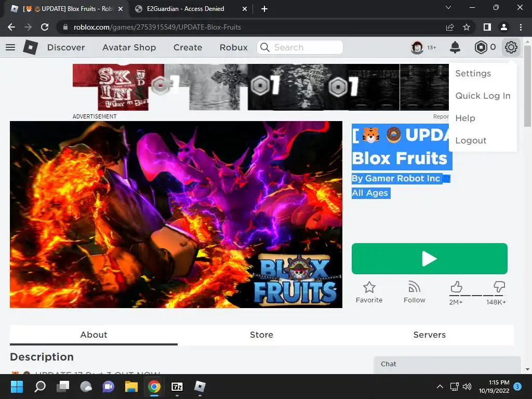
Task: Switch to the Store tab
Action: coord(261,335)
